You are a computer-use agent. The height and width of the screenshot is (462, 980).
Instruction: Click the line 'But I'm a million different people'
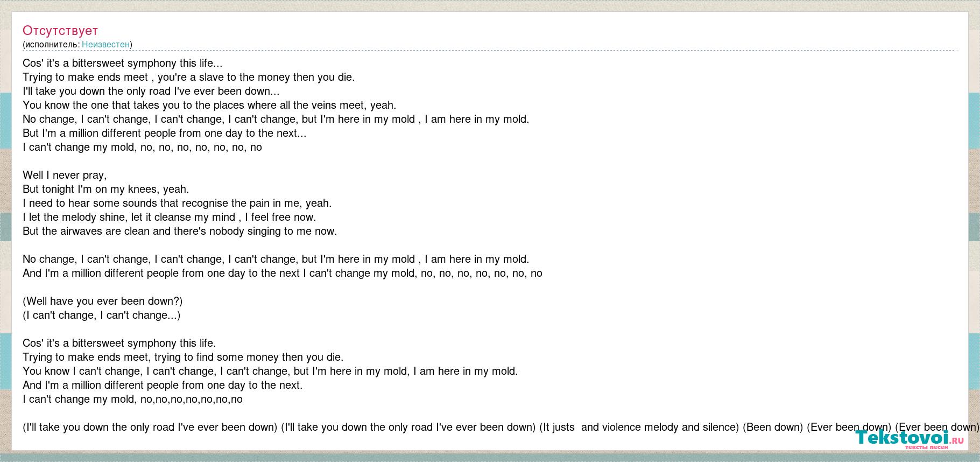[x=165, y=133]
